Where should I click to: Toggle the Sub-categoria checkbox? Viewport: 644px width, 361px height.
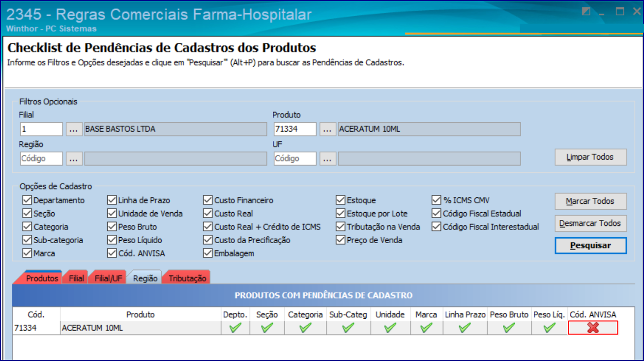click(x=27, y=240)
